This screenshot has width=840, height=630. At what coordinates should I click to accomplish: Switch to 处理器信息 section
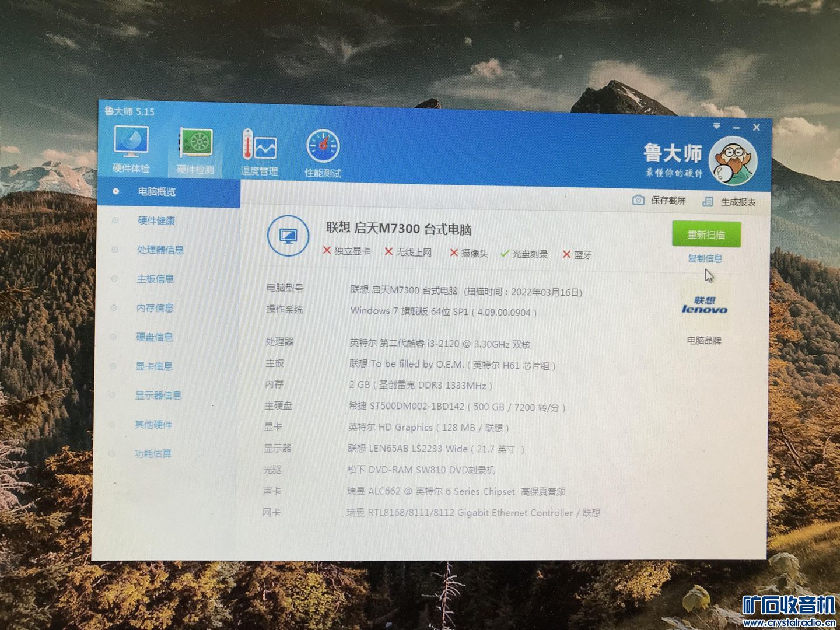160,250
